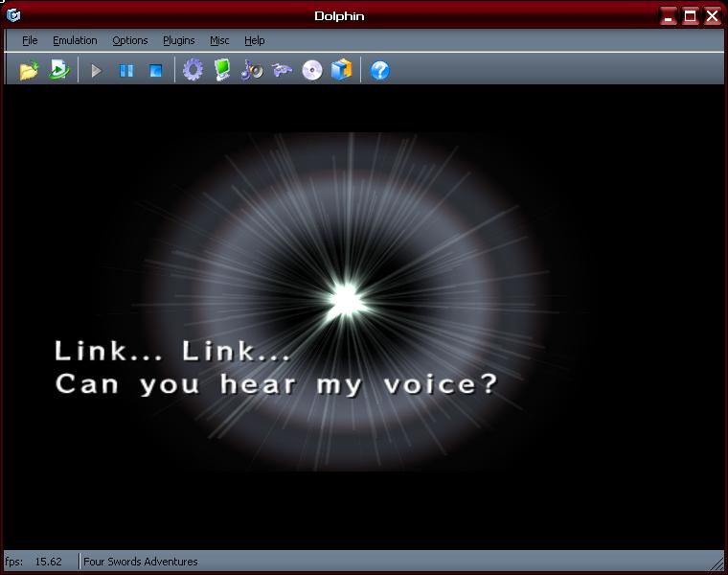Click the 'Can you hear my voice?' game text
The image size is (728, 575).
[277, 384]
